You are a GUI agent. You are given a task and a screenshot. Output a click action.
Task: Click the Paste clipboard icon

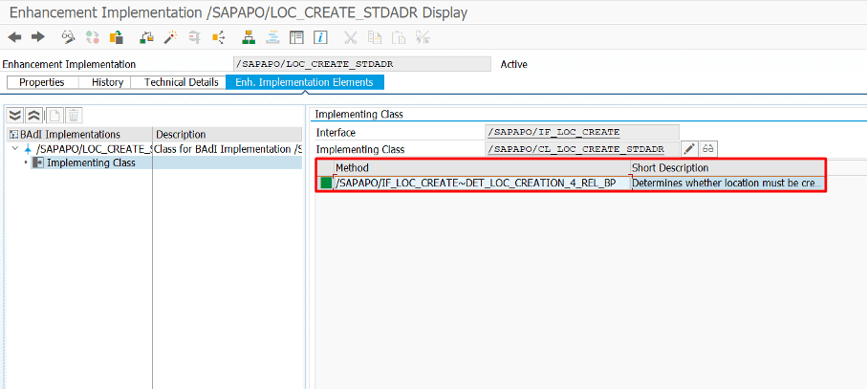click(399, 37)
